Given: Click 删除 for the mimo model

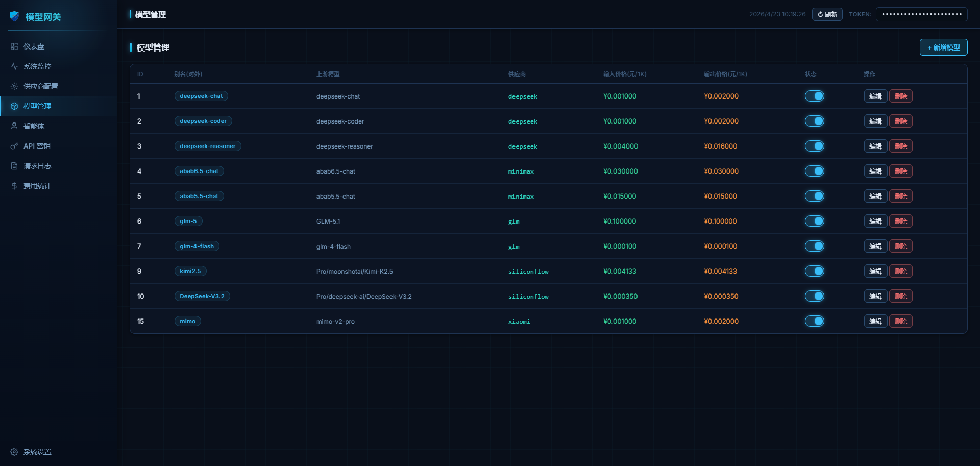Looking at the screenshot, I should click(x=901, y=321).
